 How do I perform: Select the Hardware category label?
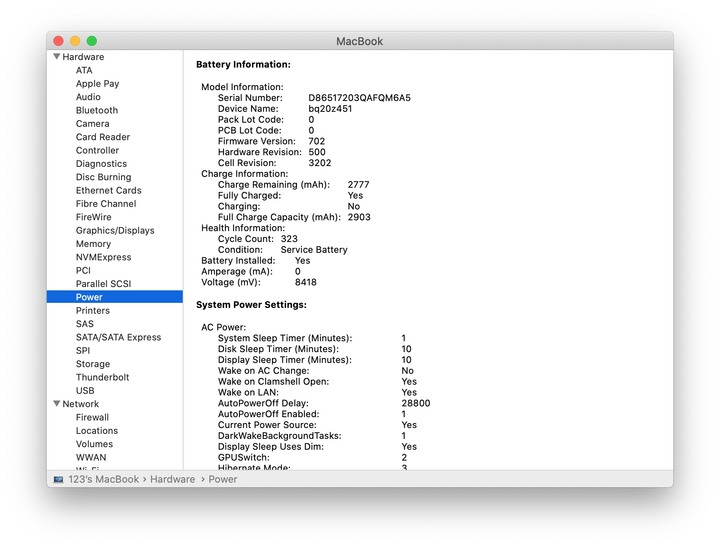coord(83,56)
